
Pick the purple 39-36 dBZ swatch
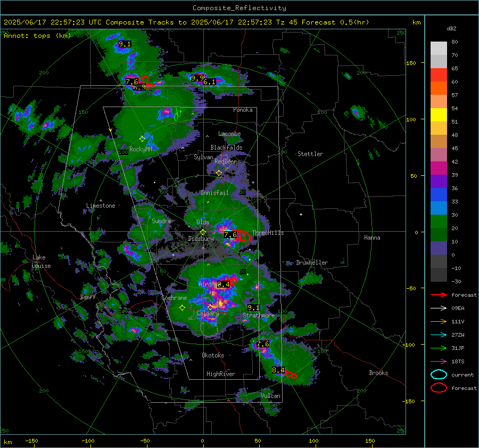[439, 182]
